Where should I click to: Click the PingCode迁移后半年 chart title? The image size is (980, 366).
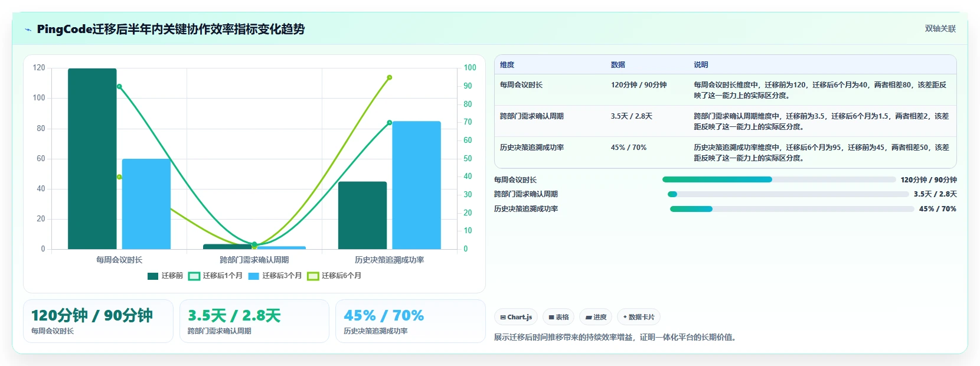[171, 29]
